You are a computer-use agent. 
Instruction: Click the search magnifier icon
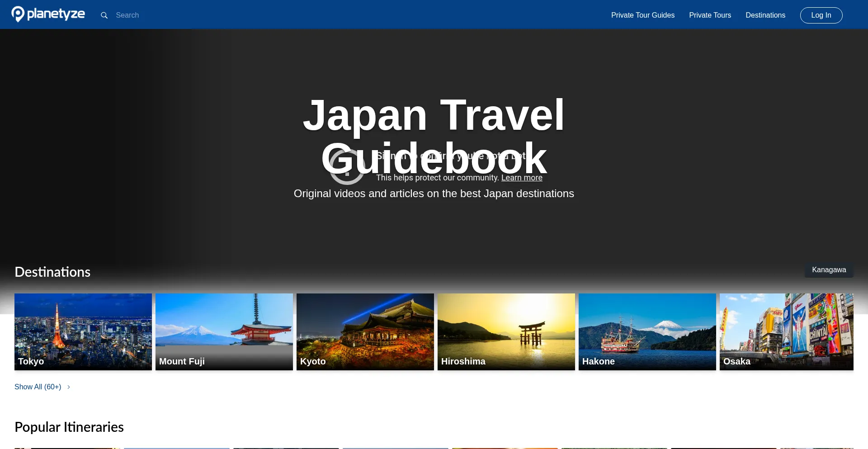104,15
